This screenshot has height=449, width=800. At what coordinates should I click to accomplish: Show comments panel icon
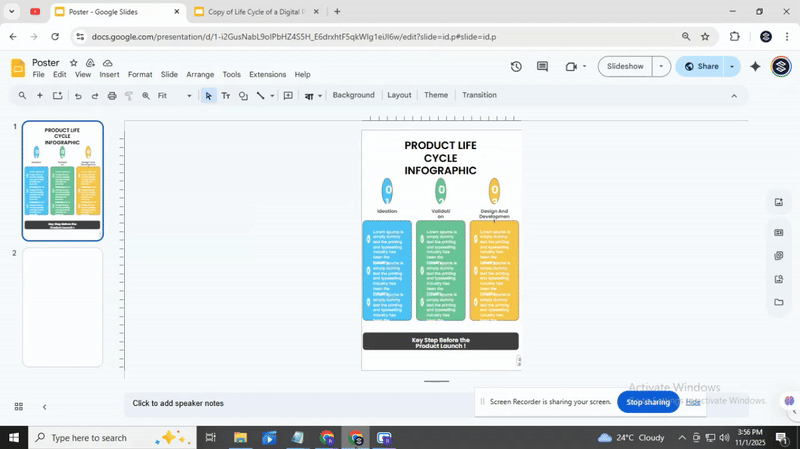(542, 67)
